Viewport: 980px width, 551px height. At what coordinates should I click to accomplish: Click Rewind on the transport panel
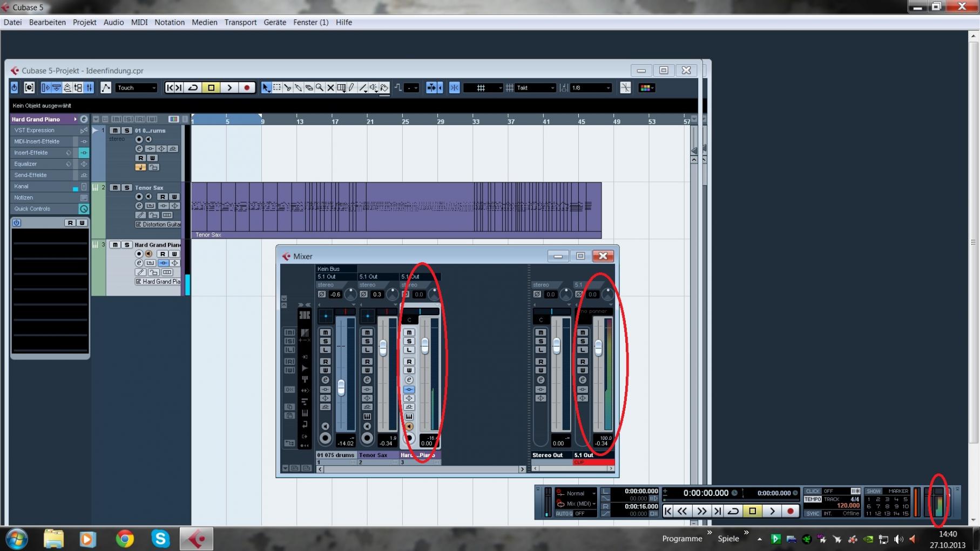(x=682, y=511)
